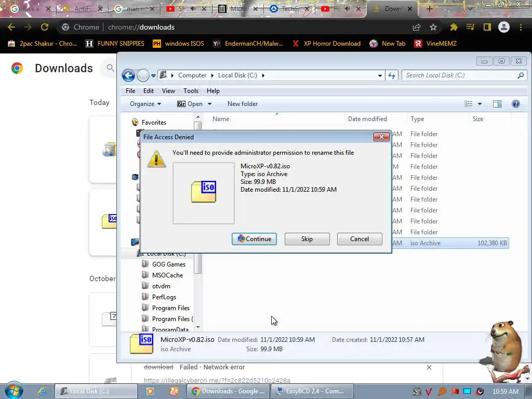Viewport: 532px width, 399px height.
Task: Select MSOCache folder in tree
Action: [167, 275]
